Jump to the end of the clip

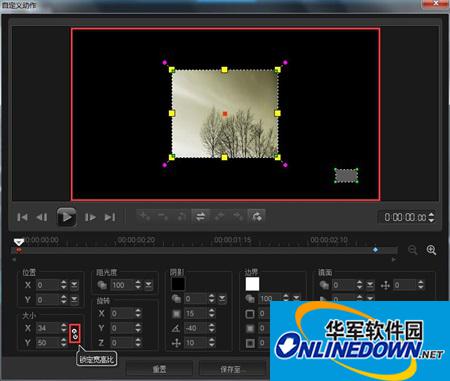pyautogui.click(x=110, y=217)
